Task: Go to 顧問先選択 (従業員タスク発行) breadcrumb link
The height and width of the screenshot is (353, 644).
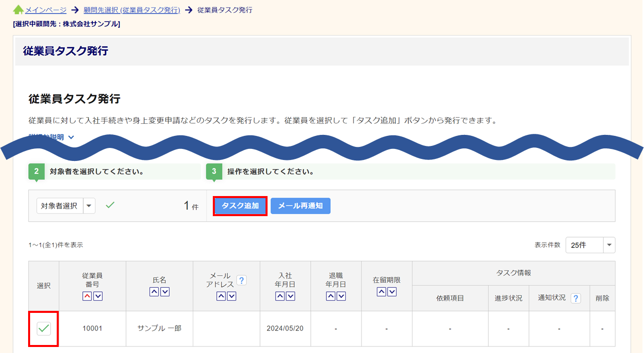Action: (132, 10)
